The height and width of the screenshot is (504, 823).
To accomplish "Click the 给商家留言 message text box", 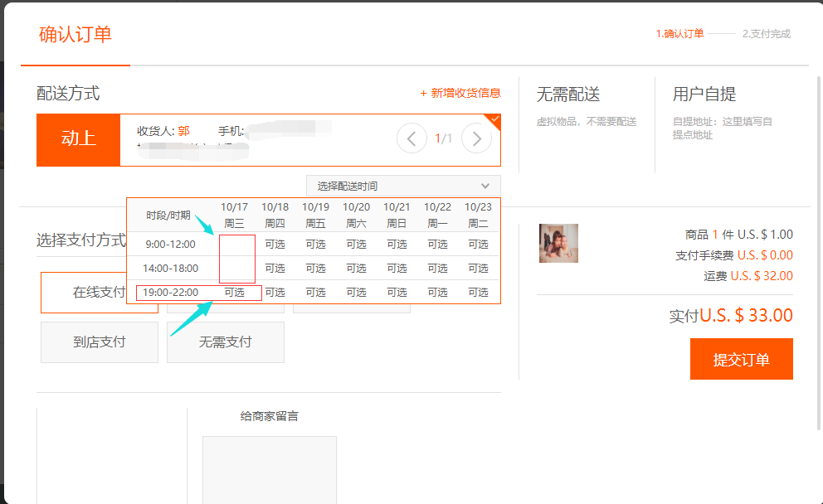I will pos(269,468).
